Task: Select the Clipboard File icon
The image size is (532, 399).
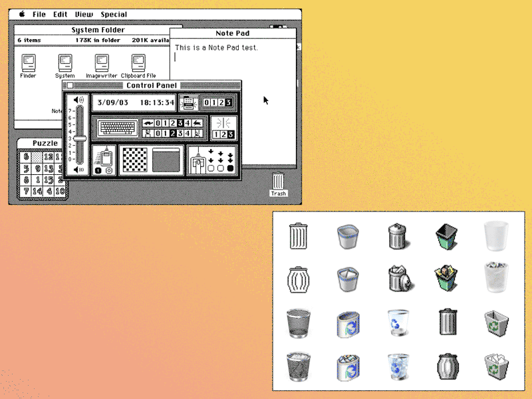Action: click(138, 63)
